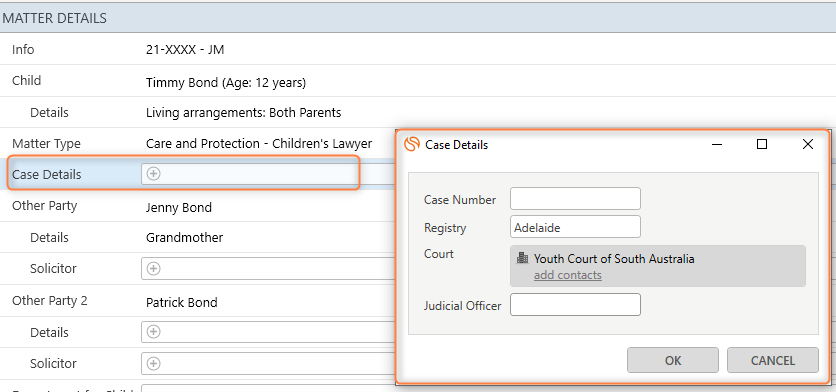This screenshot has height=392, width=836.
Task: Click the Case Details dialog logo icon
Action: 412,144
